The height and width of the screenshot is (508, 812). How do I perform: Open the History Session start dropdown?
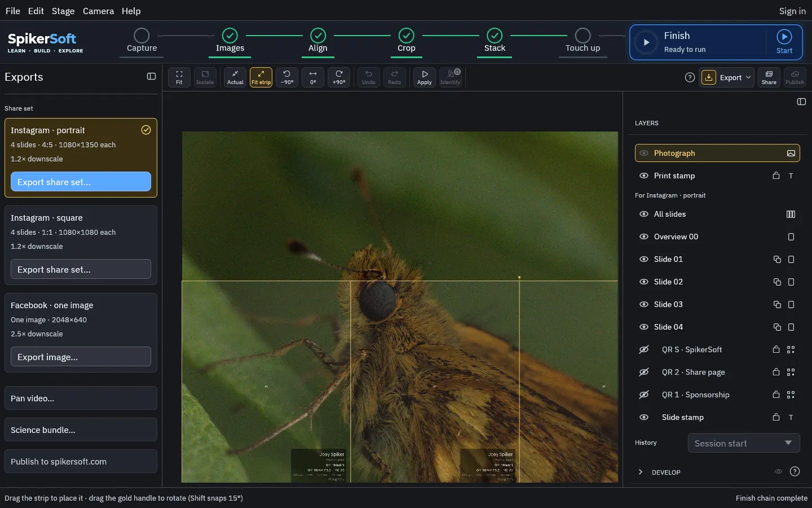coord(744,443)
